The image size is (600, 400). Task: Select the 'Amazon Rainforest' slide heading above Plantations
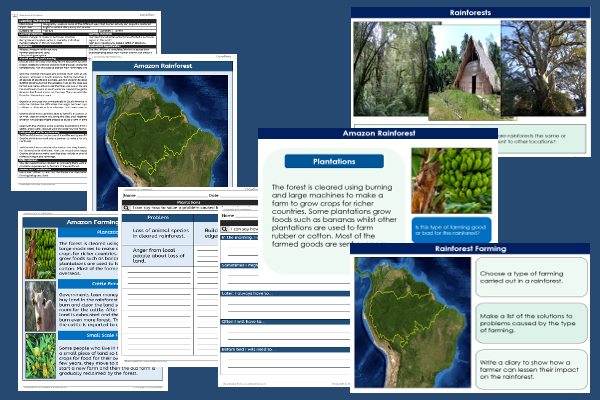coord(378,134)
